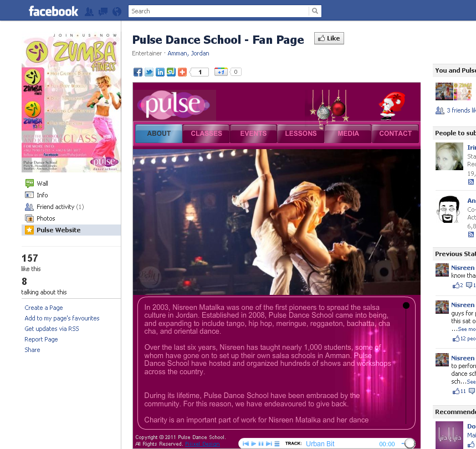Click the Friend activity people icon
Image resolution: width=476 pixels, height=449 pixels.
tap(29, 207)
